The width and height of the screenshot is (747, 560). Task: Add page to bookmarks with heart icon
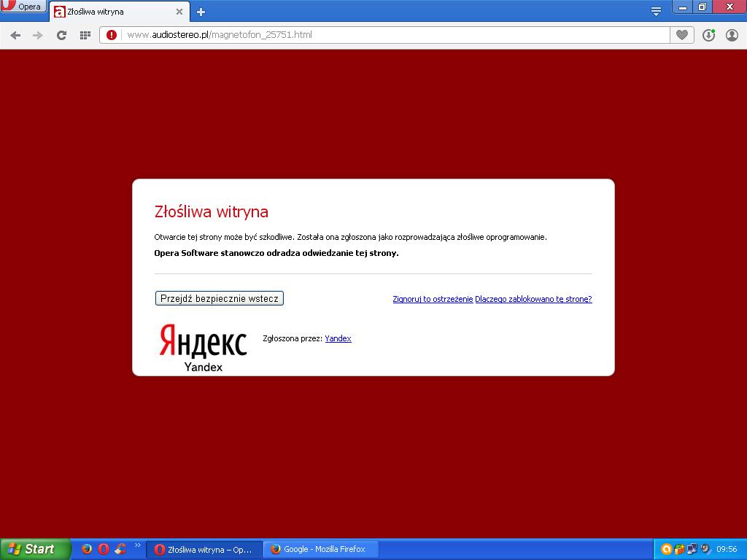click(682, 35)
